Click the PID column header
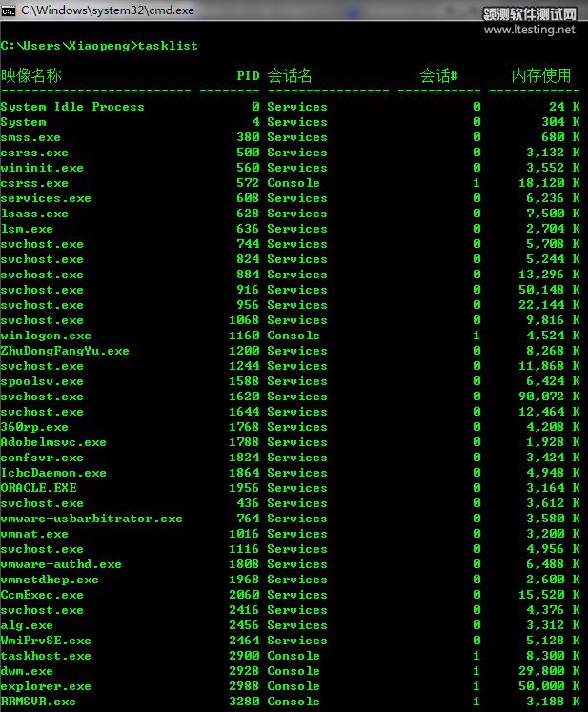Screen dimensions: 588x712 click(x=247, y=75)
